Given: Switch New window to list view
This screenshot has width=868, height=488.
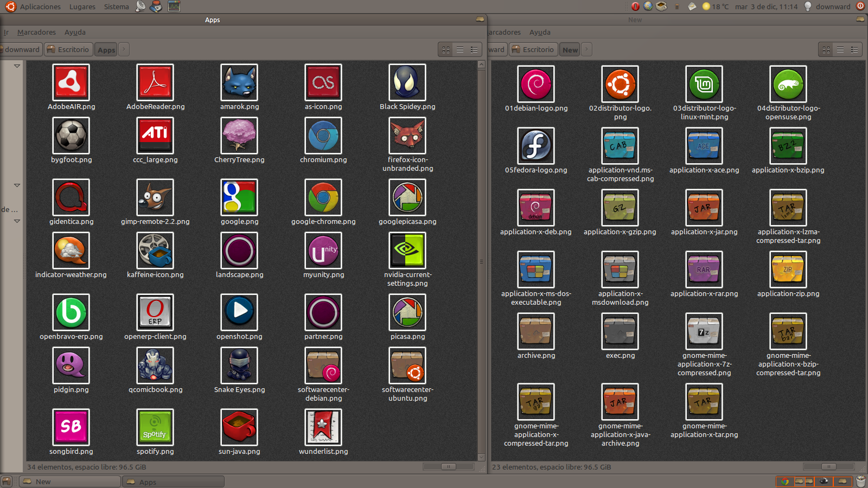Looking at the screenshot, I should [x=840, y=49].
